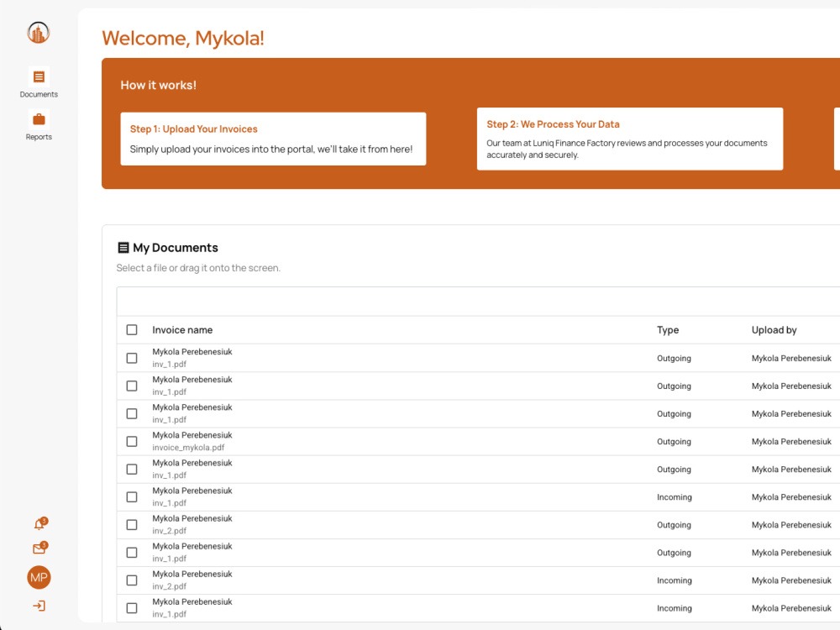
Task: Click the How it works! heading
Action: [159, 85]
